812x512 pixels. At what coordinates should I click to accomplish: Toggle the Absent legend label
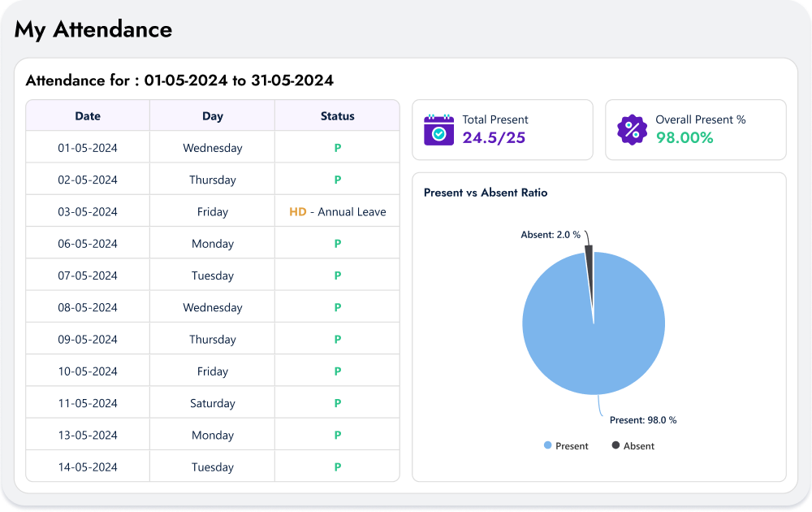pyautogui.click(x=639, y=446)
